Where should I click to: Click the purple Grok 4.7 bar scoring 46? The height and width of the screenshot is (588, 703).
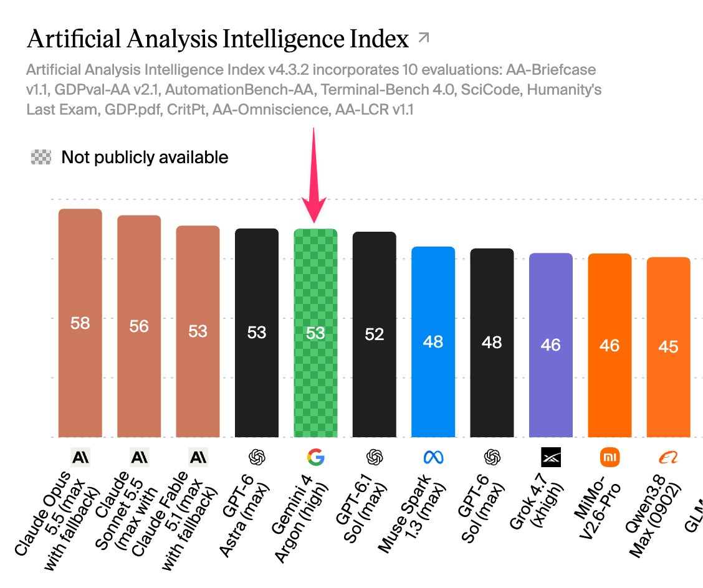pyautogui.click(x=551, y=345)
